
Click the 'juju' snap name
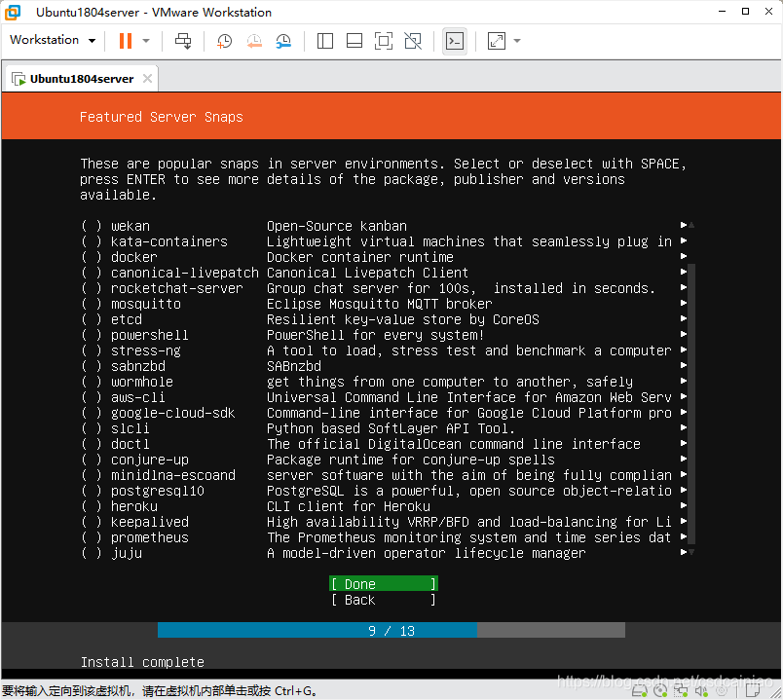click(127, 553)
